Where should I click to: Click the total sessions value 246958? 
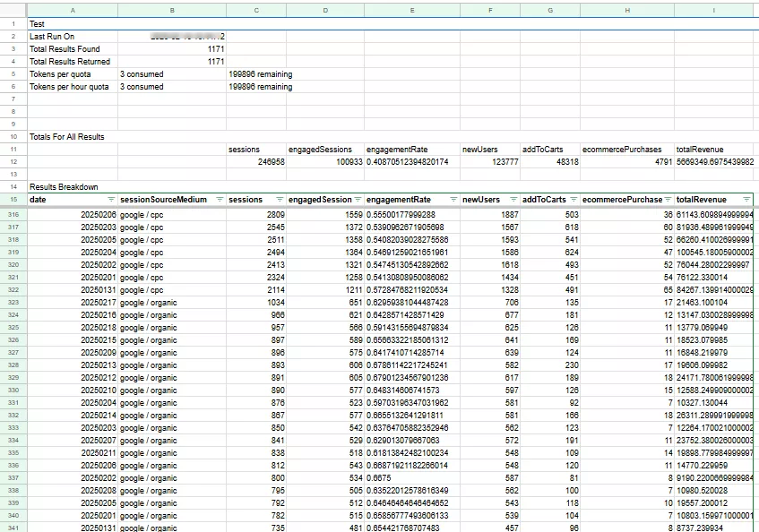(x=256, y=161)
